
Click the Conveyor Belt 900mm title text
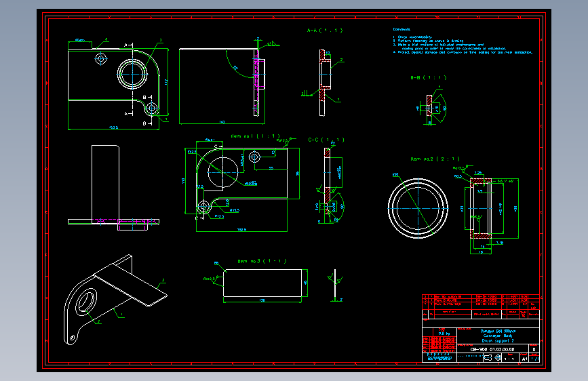pyautogui.click(x=498, y=331)
